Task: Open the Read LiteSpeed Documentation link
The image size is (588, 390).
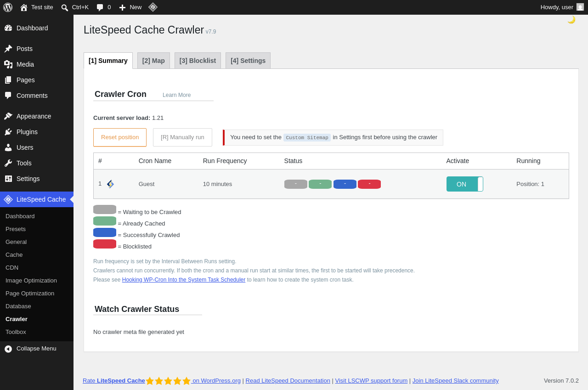Action: [x=288, y=381]
